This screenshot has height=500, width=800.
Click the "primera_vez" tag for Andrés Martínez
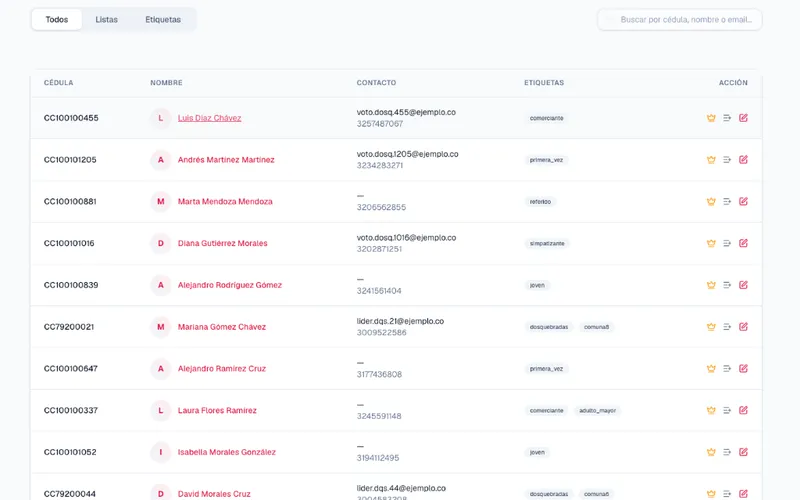[x=546, y=160]
